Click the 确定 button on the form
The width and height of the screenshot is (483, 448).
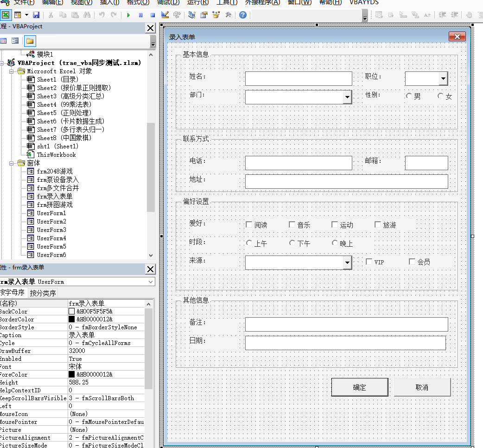pos(360,386)
